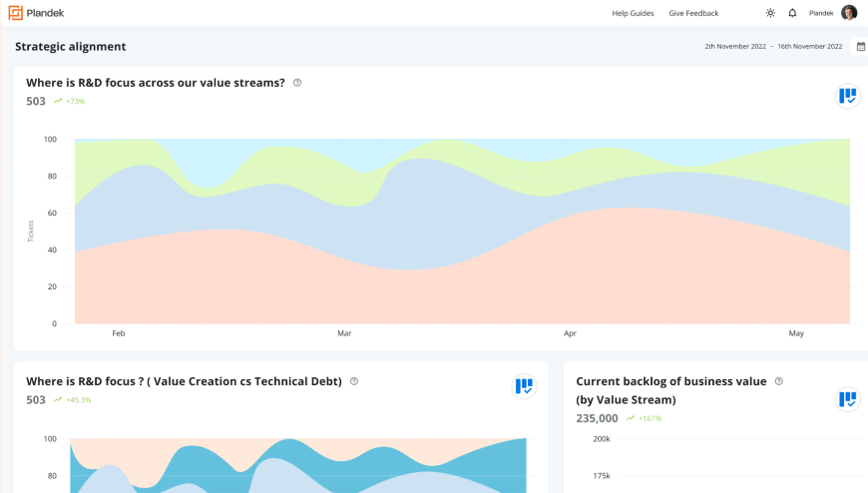This screenshot has width=868, height=493.
Task: Click the Plandek logo icon
Action: click(x=15, y=13)
